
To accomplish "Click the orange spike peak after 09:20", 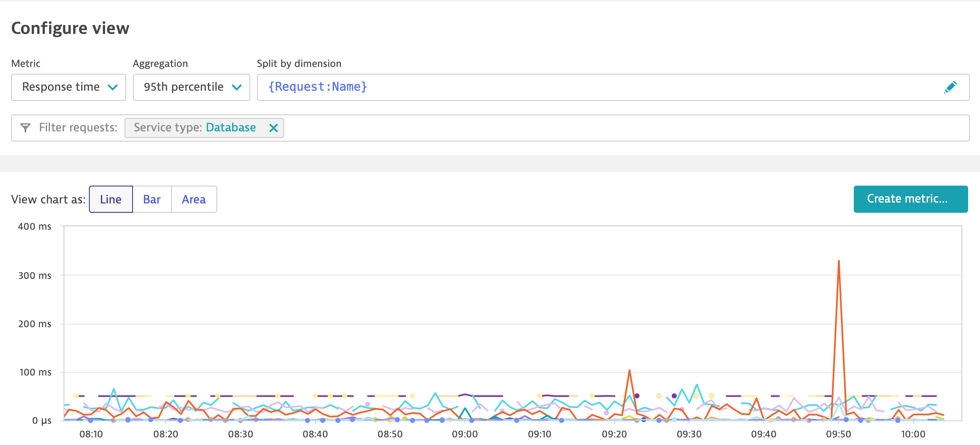I will (629, 371).
